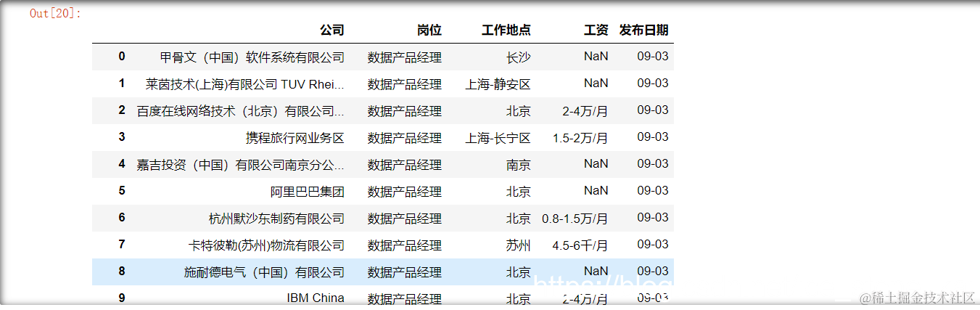Click company 甲骨文（中国）软件系统有限公司
Image resolution: width=980 pixels, height=310 pixels.
pyautogui.click(x=252, y=57)
